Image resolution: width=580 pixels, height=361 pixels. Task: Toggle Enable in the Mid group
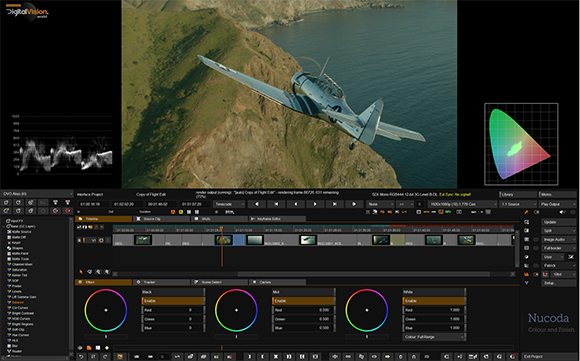click(303, 301)
